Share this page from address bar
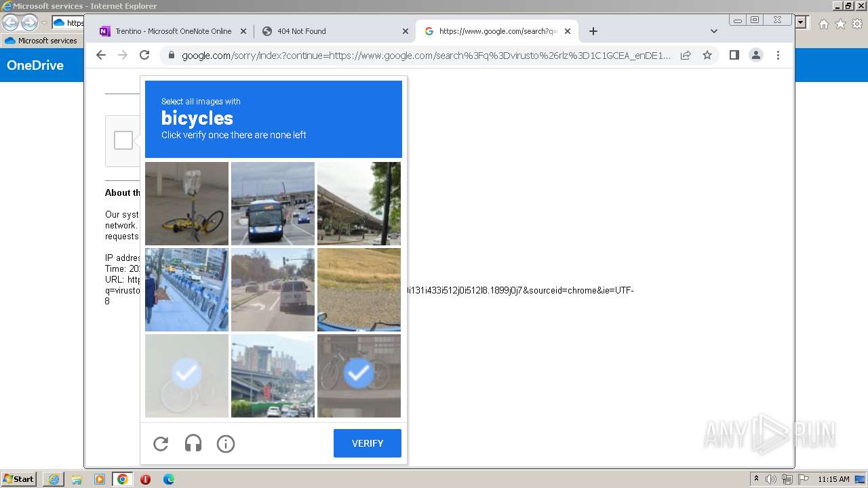The width and height of the screenshot is (868, 488). [x=686, y=56]
